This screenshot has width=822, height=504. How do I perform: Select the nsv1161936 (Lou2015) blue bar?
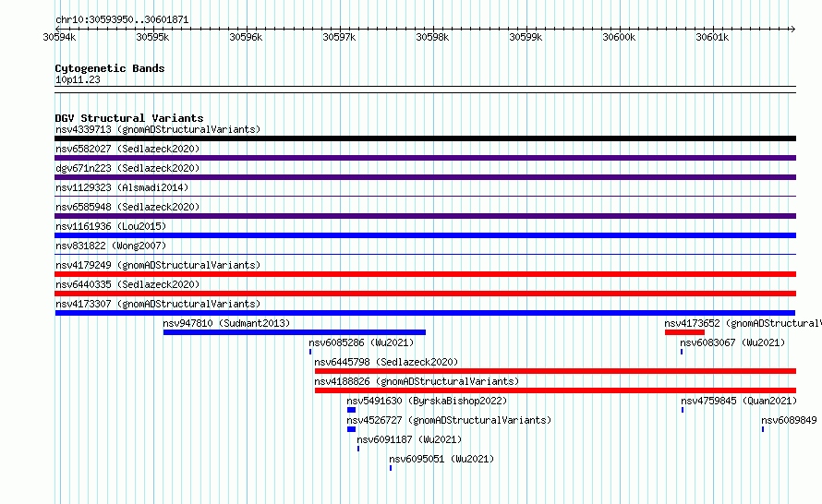coord(425,235)
